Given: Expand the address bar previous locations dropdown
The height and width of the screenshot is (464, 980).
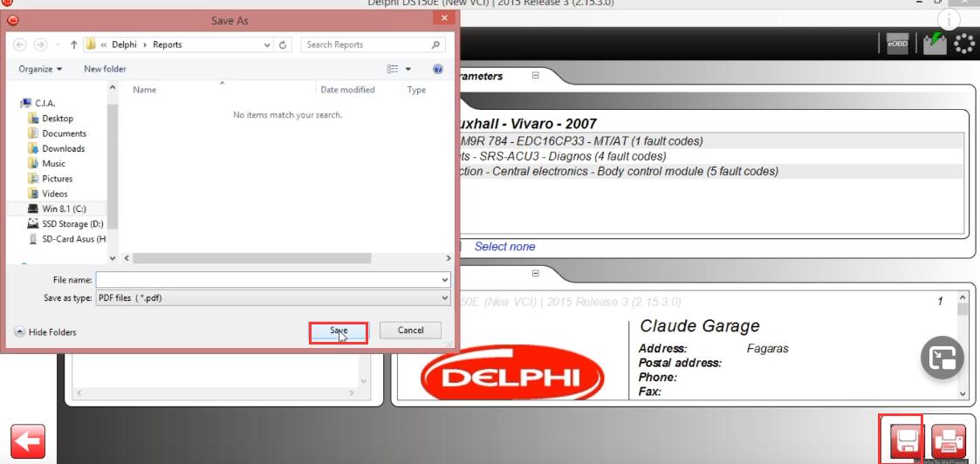Looking at the screenshot, I should 268,45.
